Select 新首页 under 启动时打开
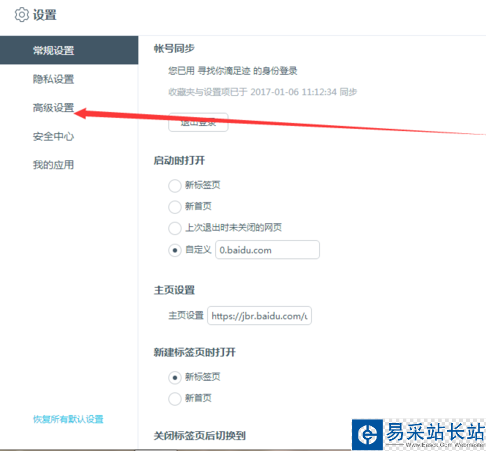 pos(175,207)
